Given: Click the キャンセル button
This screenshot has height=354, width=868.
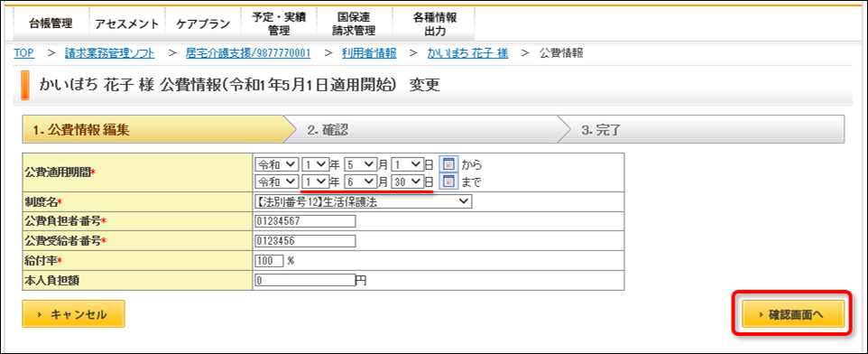Looking at the screenshot, I should [x=73, y=314].
